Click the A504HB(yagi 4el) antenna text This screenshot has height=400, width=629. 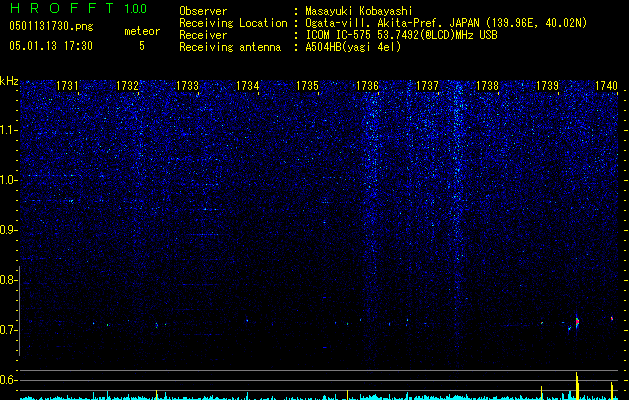click(x=353, y=47)
